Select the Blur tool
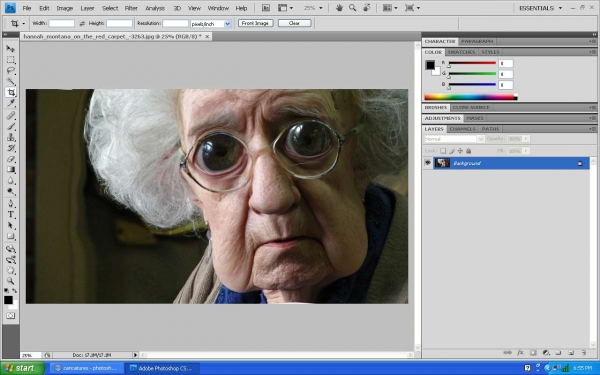 coord(10,181)
